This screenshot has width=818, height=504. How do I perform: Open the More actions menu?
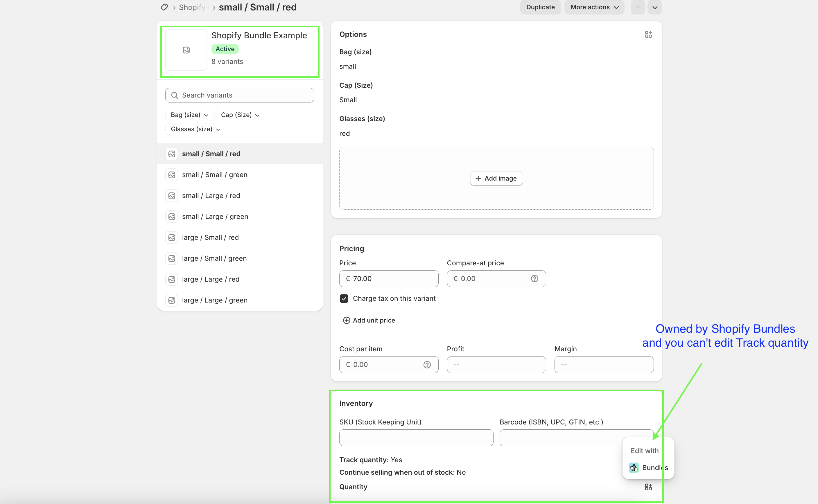(594, 7)
